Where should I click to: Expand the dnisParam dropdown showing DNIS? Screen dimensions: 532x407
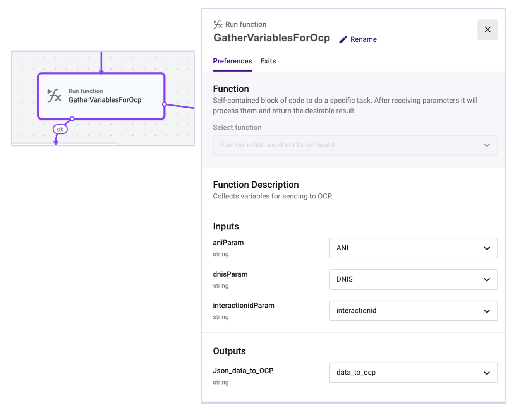[413, 279]
